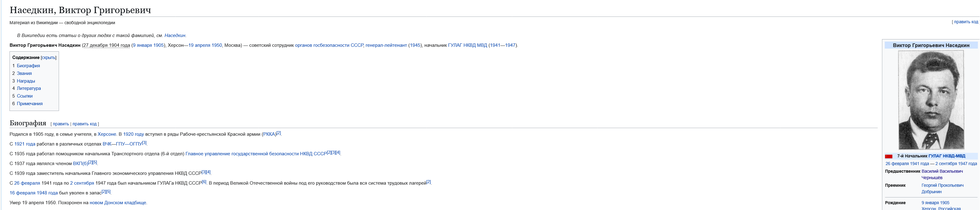Follow the генерал-лейтенант link
The image size is (980, 210).
tap(386, 45)
